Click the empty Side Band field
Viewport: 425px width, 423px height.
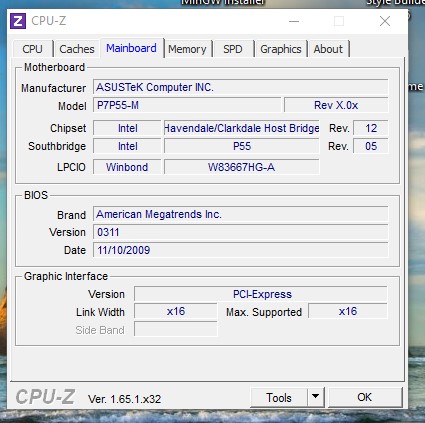(x=176, y=329)
